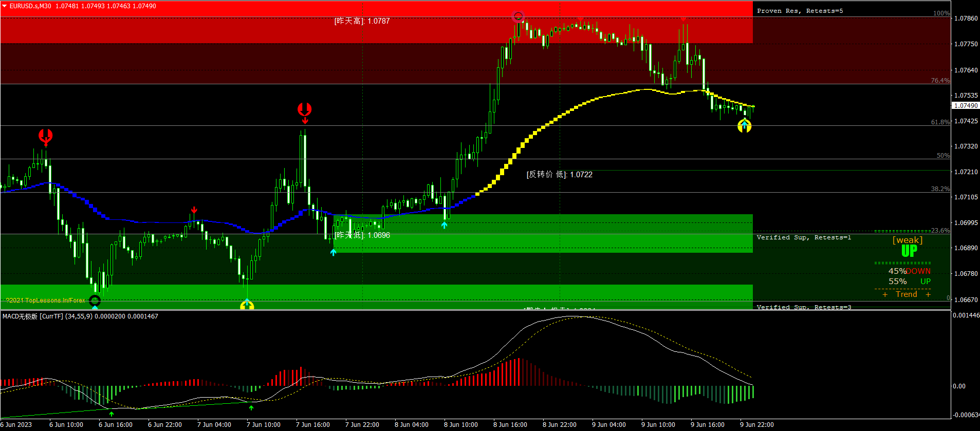Click the 45% DOWN label
The image size is (980, 431).
coord(910,271)
